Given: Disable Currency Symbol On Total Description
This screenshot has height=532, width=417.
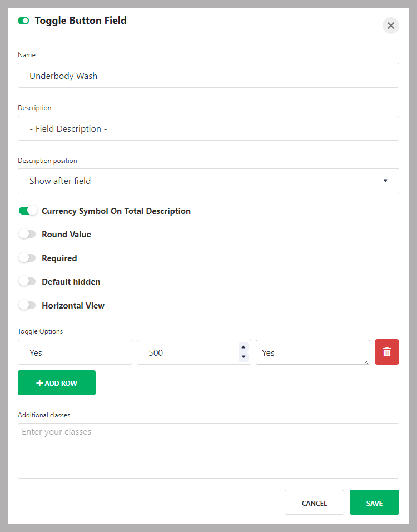Looking at the screenshot, I should [x=27, y=211].
